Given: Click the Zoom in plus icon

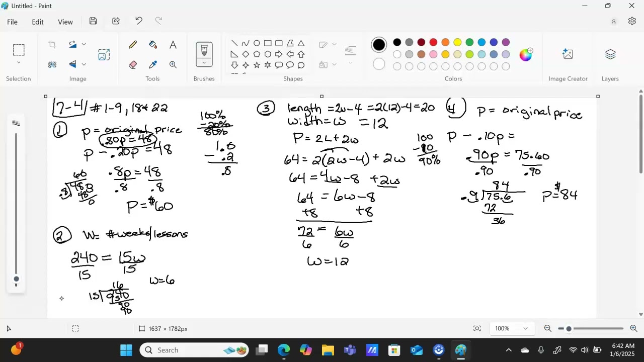Looking at the screenshot, I should (633, 328).
